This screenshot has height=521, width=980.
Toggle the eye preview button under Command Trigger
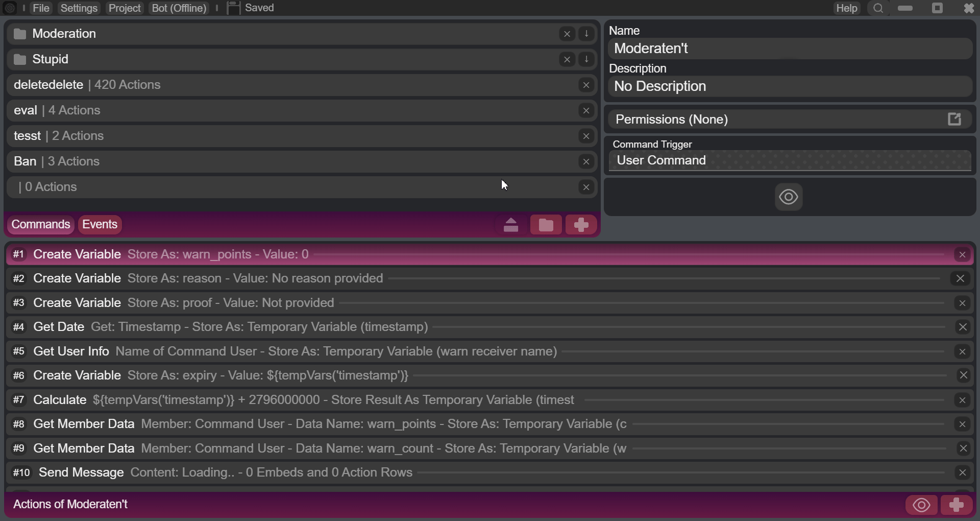click(x=789, y=197)
